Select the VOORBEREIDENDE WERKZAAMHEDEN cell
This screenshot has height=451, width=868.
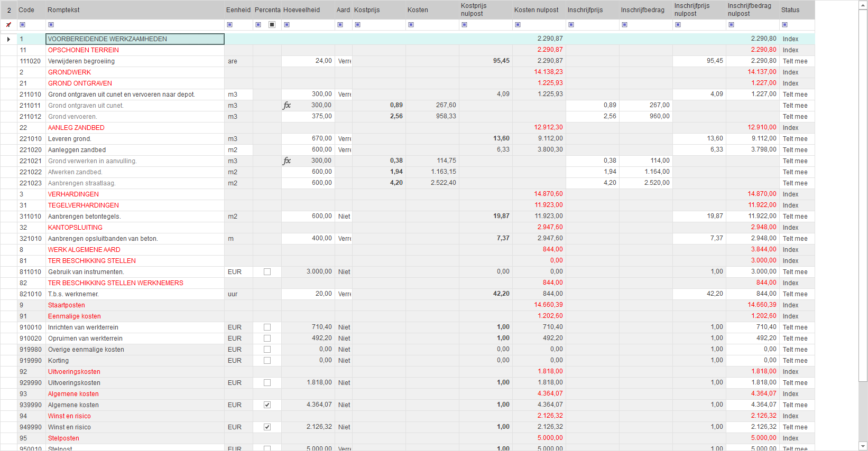(x=135, y=39)
